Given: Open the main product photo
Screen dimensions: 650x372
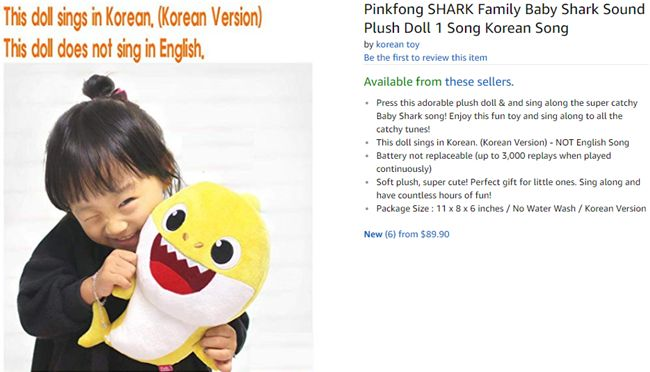Looking at the screenshot, I should [x=158, y=217].
